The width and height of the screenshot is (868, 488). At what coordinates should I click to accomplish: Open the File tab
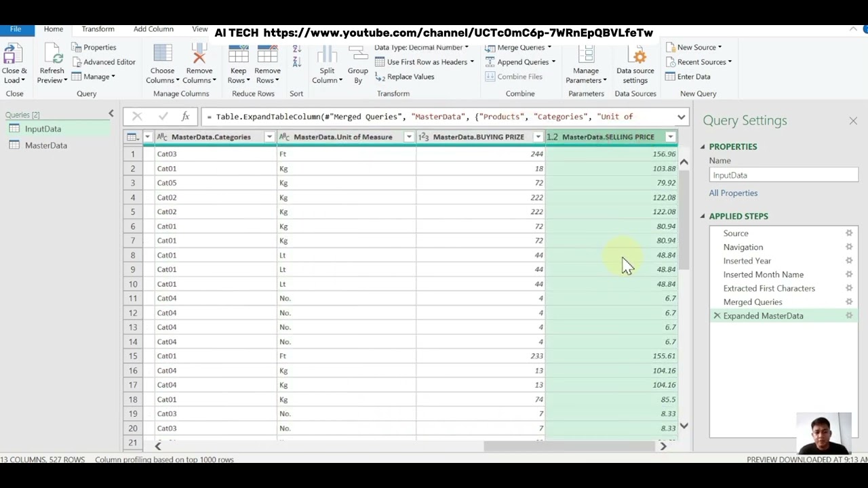point(16,29)
